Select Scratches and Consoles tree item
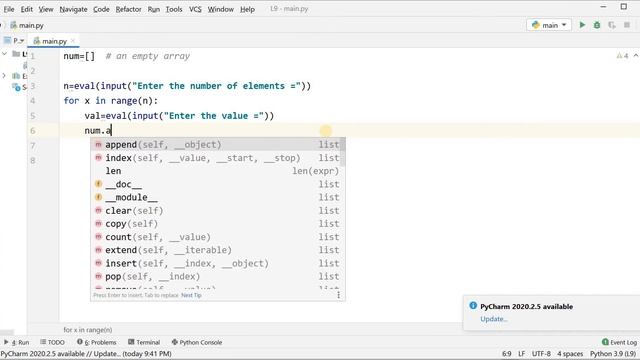 (x=20, y=87)
